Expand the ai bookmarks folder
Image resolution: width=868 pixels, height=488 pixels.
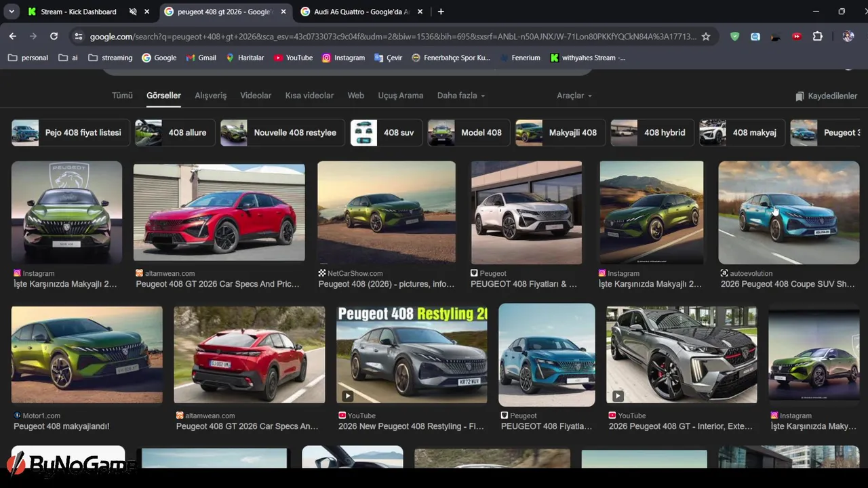tap(68, 58)
